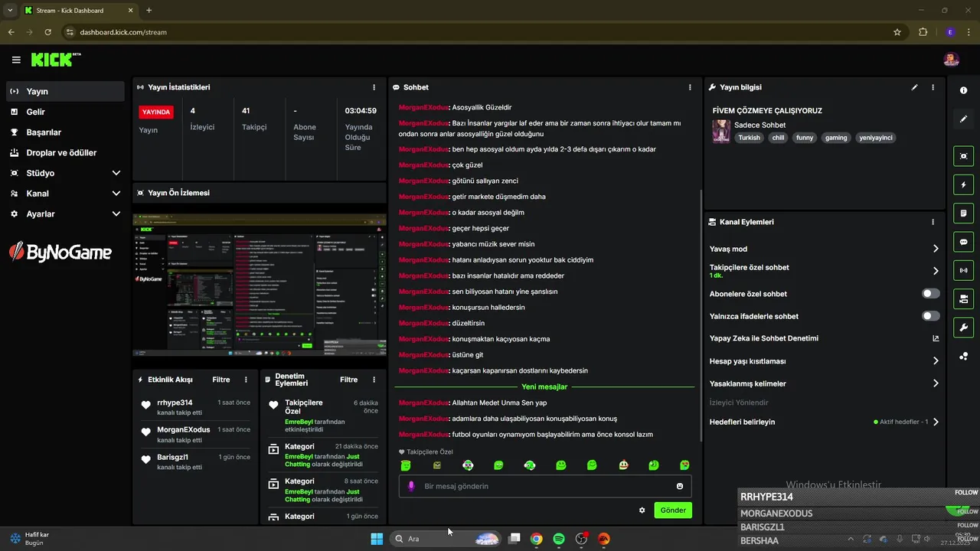Switch to Stream - Kick Dashboard browser tab

pyautogui.click(x=78, y=11)
